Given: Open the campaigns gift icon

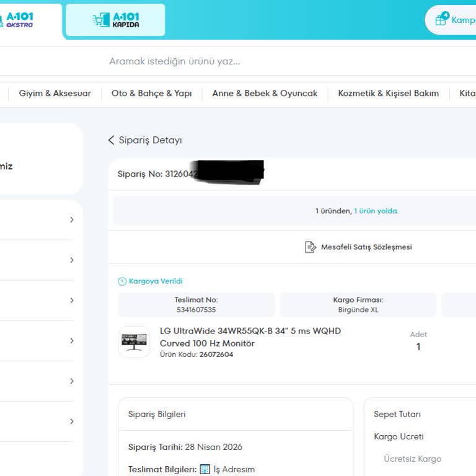Looking at the screenshot, I should pyautogui.click(x=442, y=19).
